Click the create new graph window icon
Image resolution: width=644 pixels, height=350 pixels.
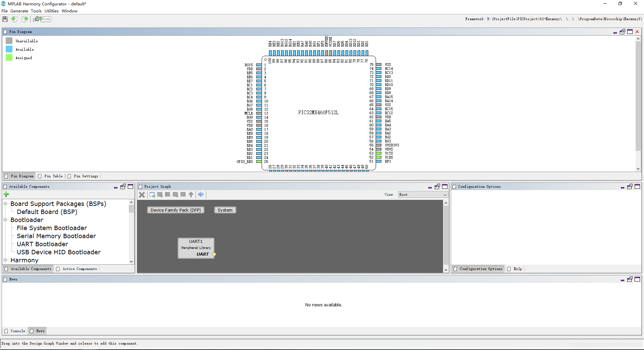tap(152, 194)
